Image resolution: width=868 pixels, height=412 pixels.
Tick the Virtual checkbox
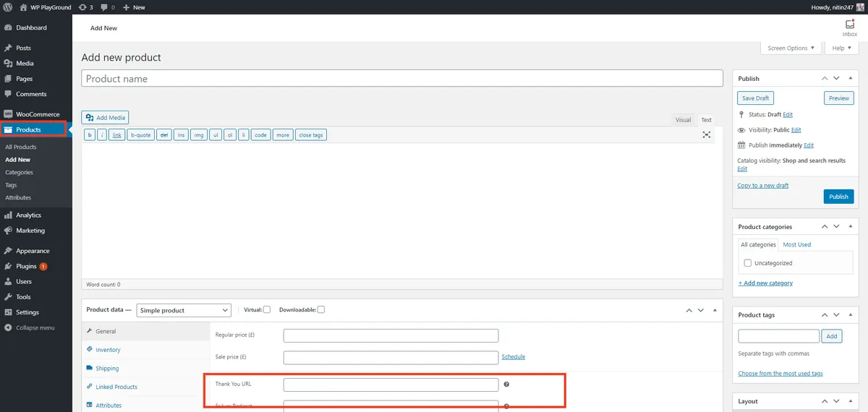pos(267,310)
